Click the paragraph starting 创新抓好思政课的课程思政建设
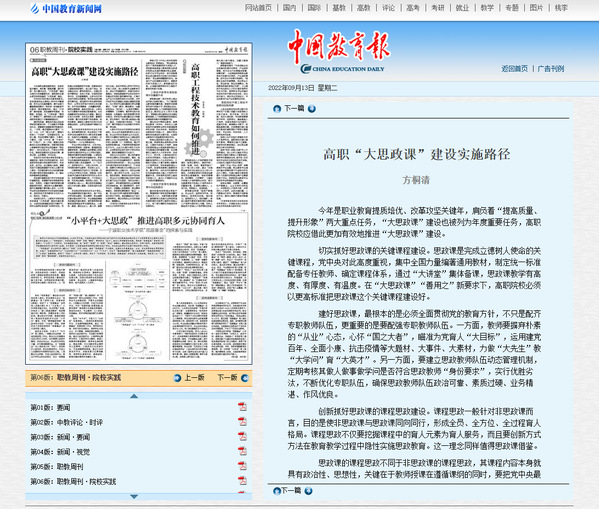Viewport: 599px width, 509px height. tap(414, 429)
